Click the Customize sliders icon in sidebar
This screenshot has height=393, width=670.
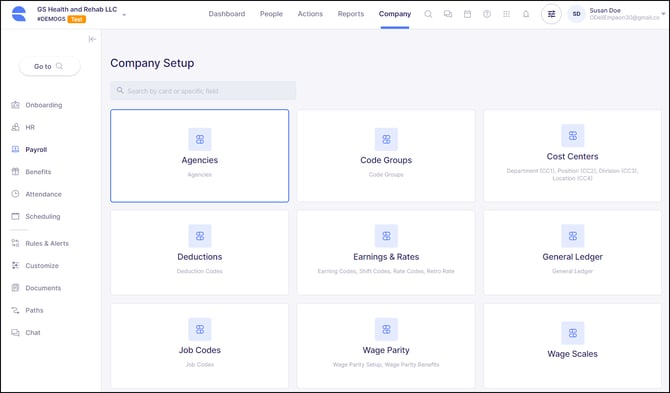pos(15,265)
